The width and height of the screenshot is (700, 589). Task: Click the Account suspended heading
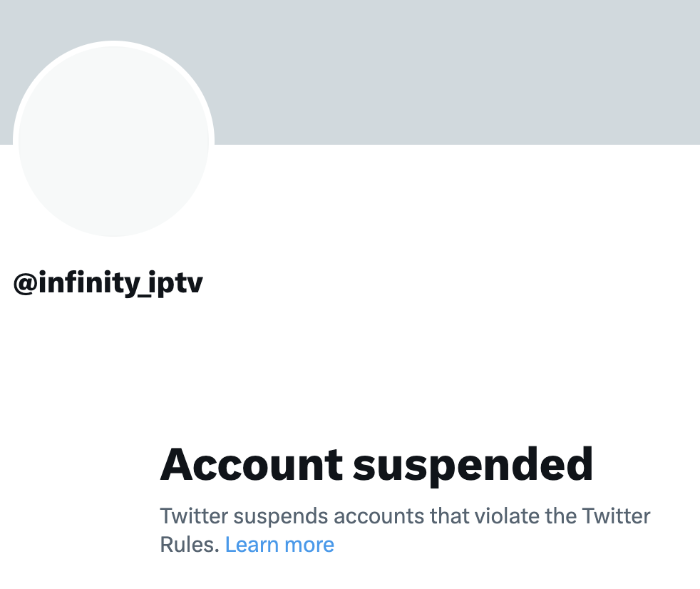tap(378, 463)
